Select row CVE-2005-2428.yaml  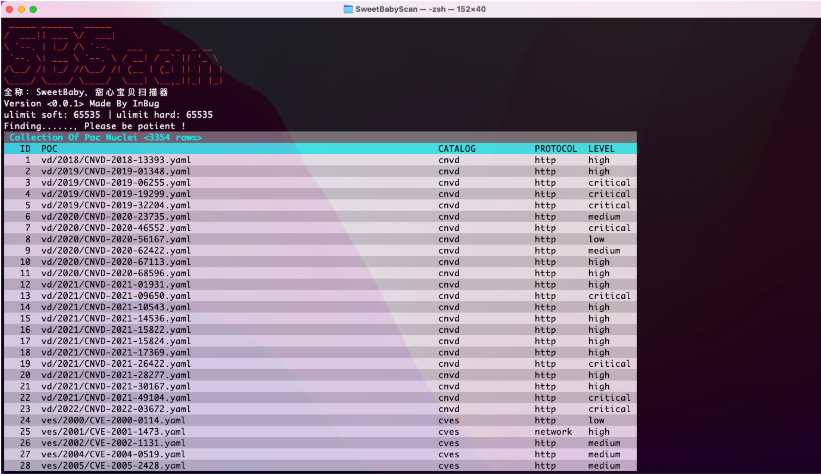(320, 465)
